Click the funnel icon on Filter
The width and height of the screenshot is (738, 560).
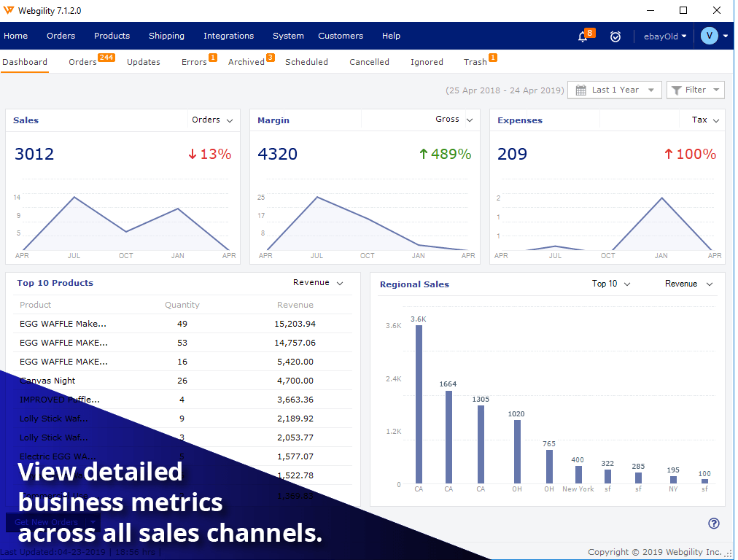click(676, 90)
